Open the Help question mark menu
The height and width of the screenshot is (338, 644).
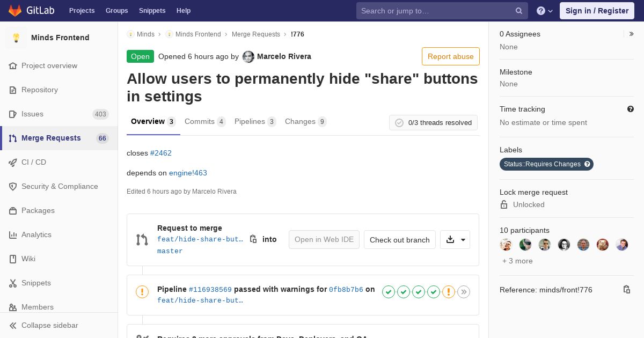click(x=545, y=11)
